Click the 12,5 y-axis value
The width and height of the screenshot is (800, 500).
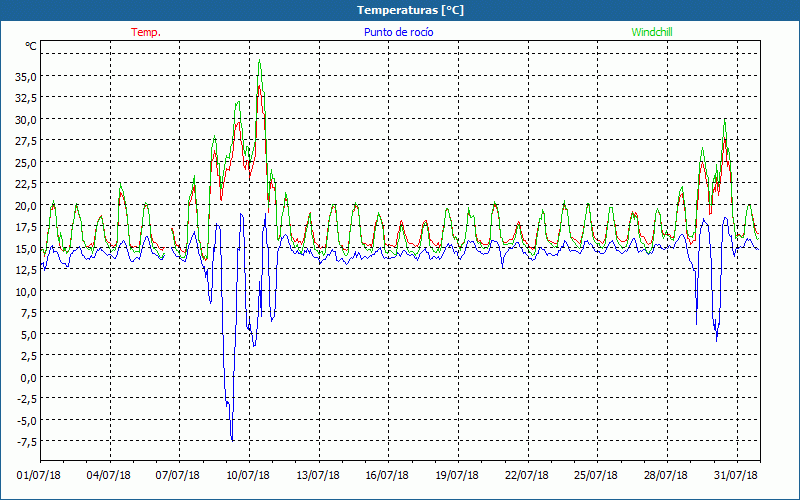(26, 270)
